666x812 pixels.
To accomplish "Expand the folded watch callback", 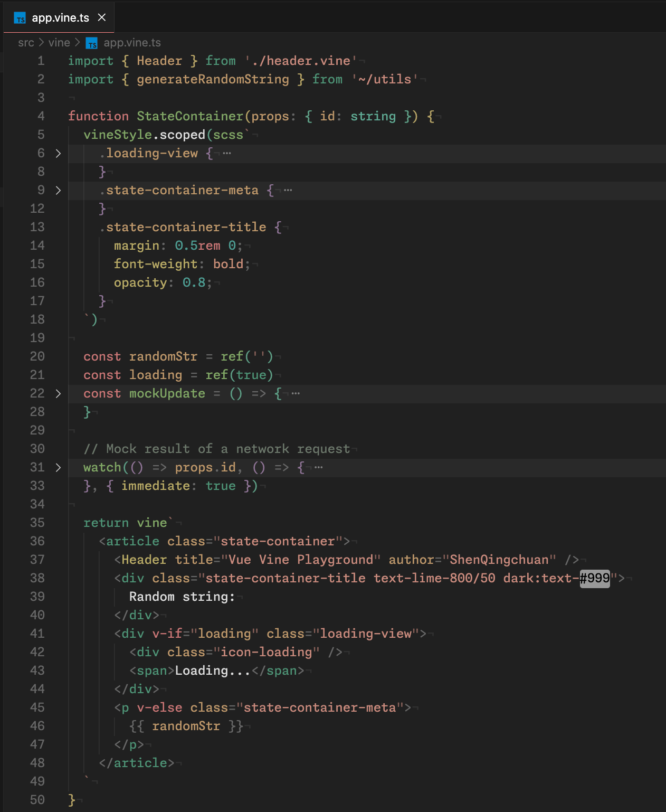I will click(x=58, y=468).
